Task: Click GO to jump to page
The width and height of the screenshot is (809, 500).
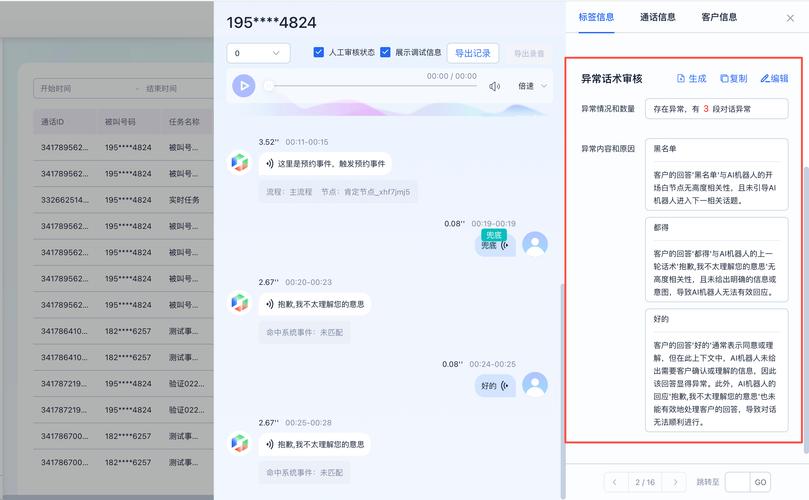Action: (760, 482)
